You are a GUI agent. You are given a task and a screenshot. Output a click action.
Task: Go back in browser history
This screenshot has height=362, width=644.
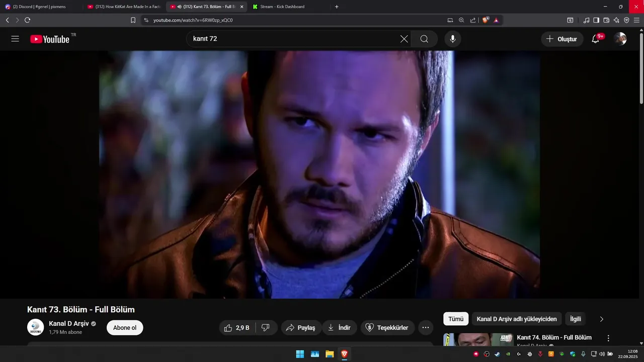pos(7,20)
